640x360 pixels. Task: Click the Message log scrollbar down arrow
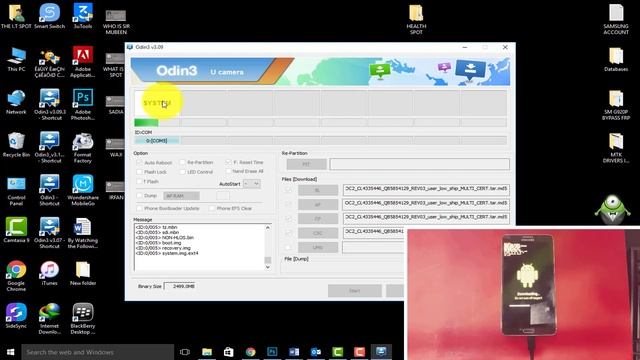click(268, 267)
